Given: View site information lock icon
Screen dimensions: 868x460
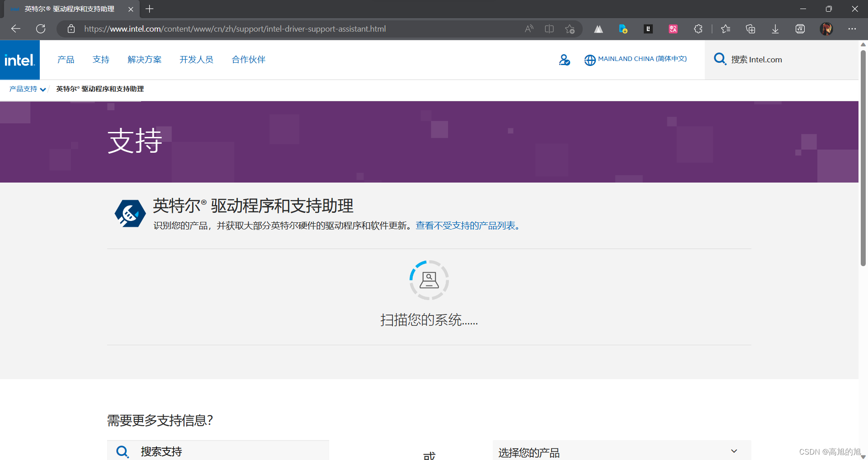Looking at the screenshot, I should (71, 29).
